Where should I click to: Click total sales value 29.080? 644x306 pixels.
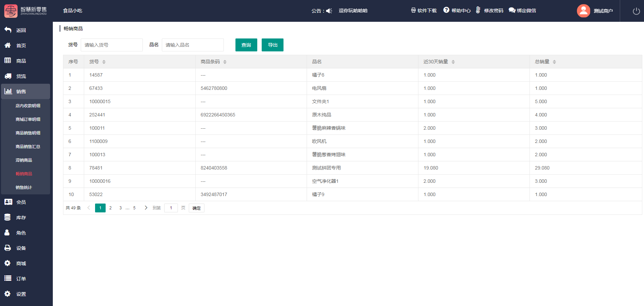(542, 168)
